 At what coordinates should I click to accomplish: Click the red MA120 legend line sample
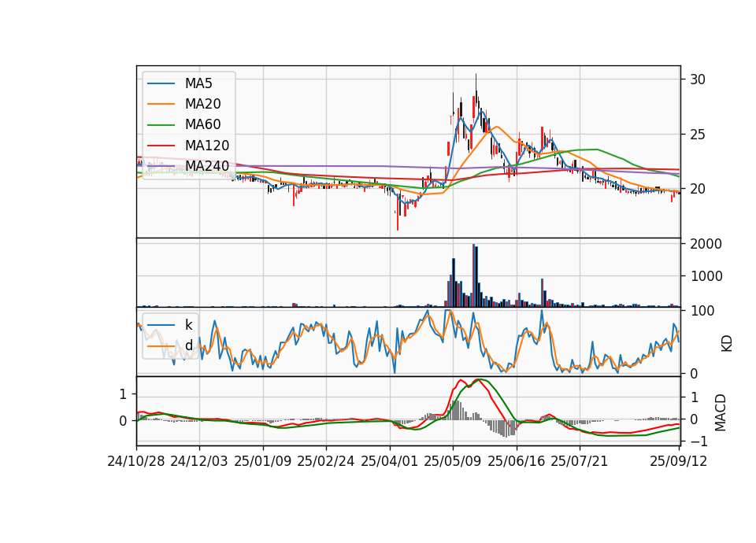[x=161, y=146]
